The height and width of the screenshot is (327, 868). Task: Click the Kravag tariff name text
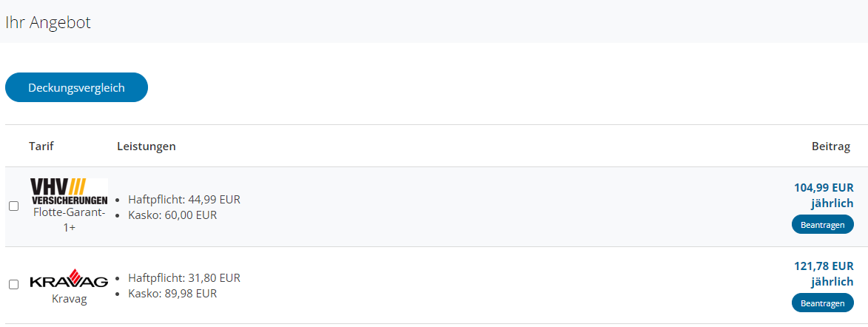click(69, 300)
